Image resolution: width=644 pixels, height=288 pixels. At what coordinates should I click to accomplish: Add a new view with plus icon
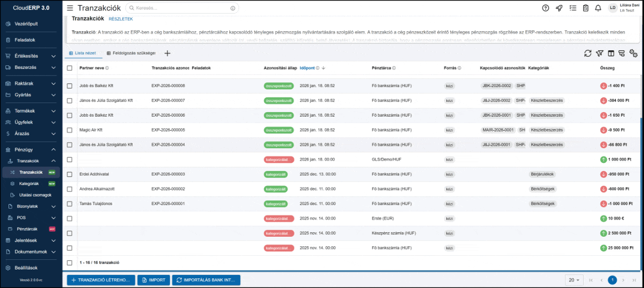pos(168,53)
